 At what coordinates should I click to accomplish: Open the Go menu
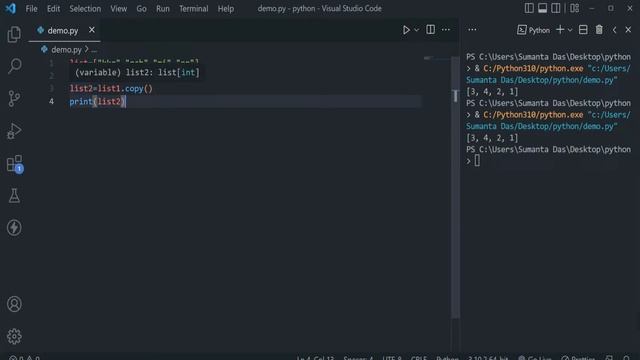(141, 9)
